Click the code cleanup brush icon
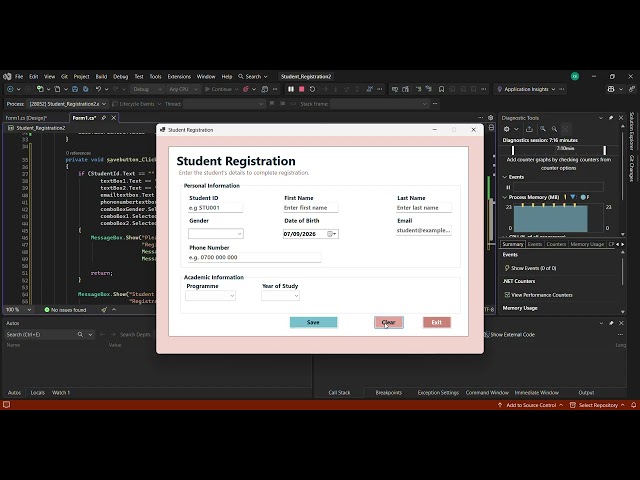The width and height of the screenshot is (640, 480). pos(104,310)
